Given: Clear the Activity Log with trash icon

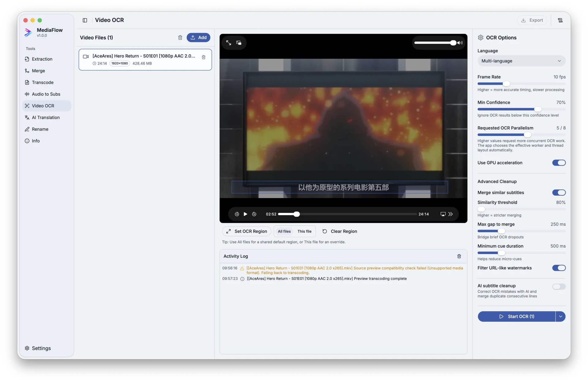Looking at the screenshot, I should (459, 256).
